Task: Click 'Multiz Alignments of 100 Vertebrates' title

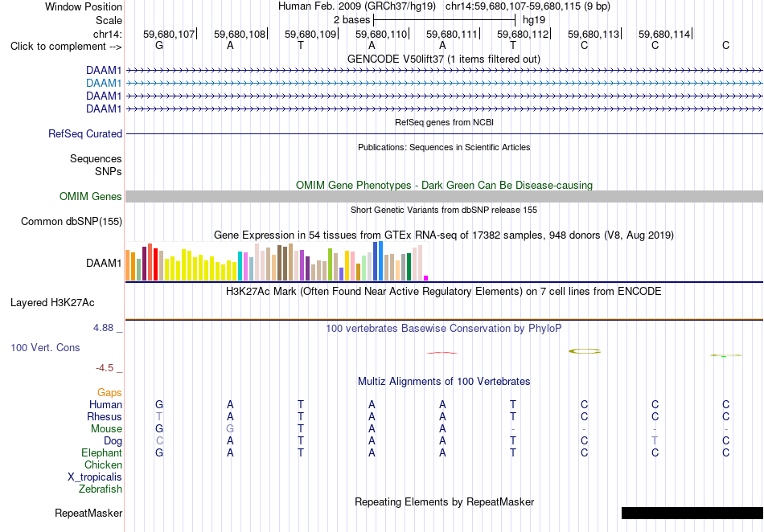Action: (444, 382)
